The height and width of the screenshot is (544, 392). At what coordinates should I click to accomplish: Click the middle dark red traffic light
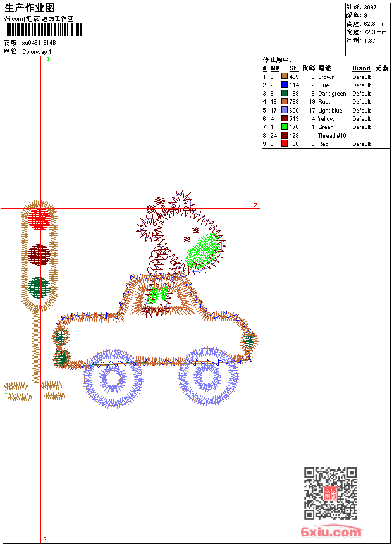39,255
